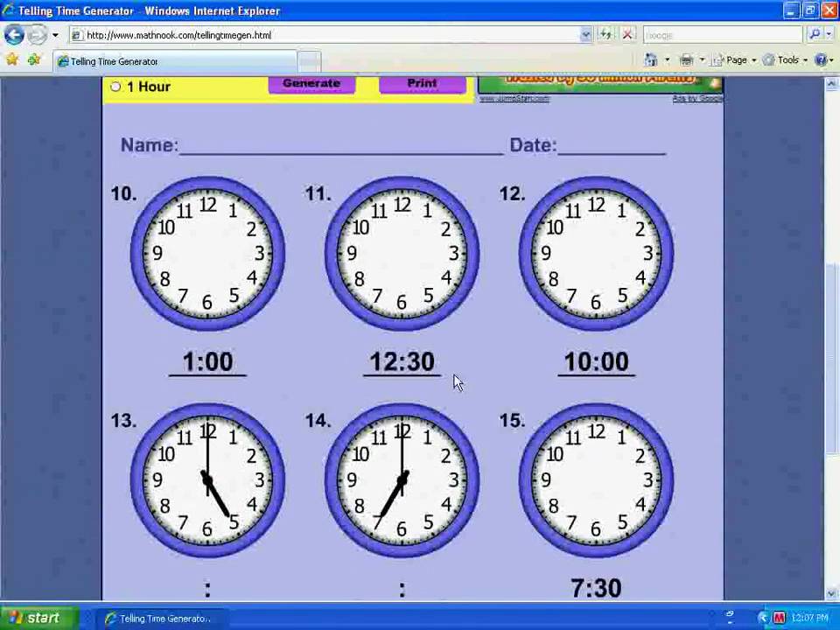This screenshot has height=630, width=840.
Task: Click clock number 12 face
Action: (x=596, y=254)
